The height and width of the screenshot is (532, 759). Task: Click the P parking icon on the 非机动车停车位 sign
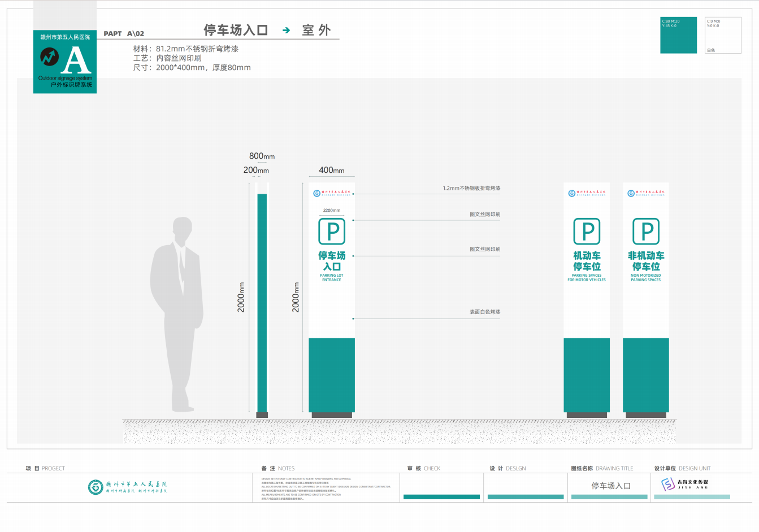(x=646, y=232)
